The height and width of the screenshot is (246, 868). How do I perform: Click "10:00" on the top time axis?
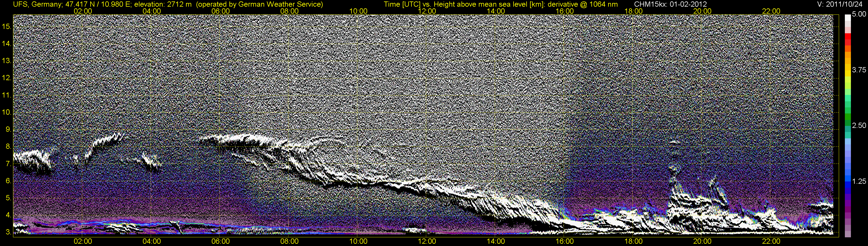click(x=358, y=11)
